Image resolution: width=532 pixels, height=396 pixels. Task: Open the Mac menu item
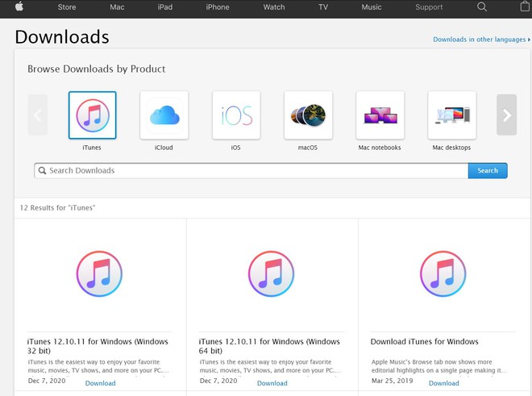117,7
